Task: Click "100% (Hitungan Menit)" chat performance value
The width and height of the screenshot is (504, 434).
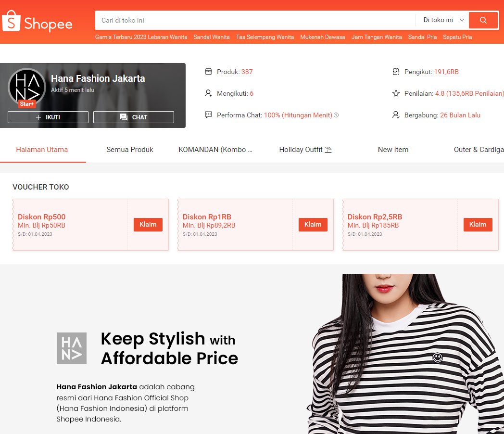Action: point(298,115)
